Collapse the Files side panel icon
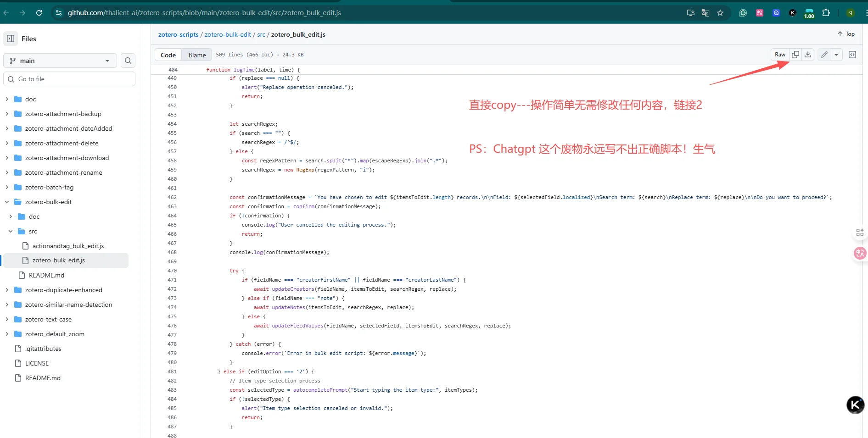Screen dimensions: 868x438 tap(10, 39)
